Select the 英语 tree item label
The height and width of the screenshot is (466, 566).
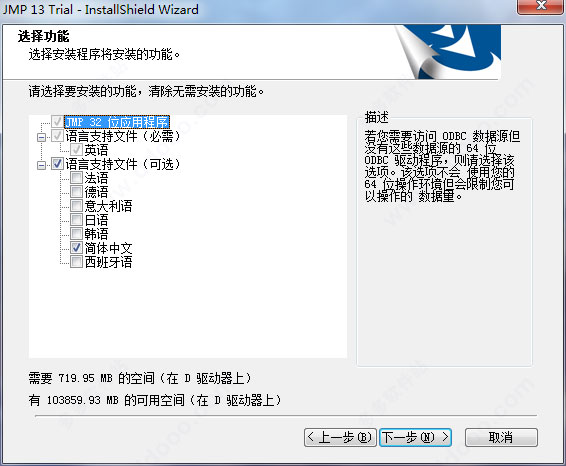click(x=96, y=150)
